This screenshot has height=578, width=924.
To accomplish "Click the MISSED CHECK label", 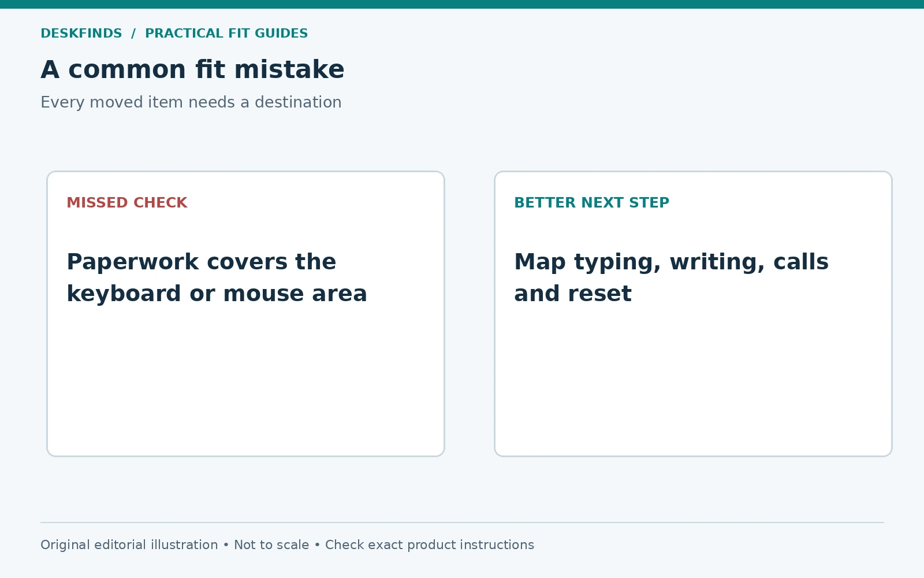I will [x=127, y=203].
